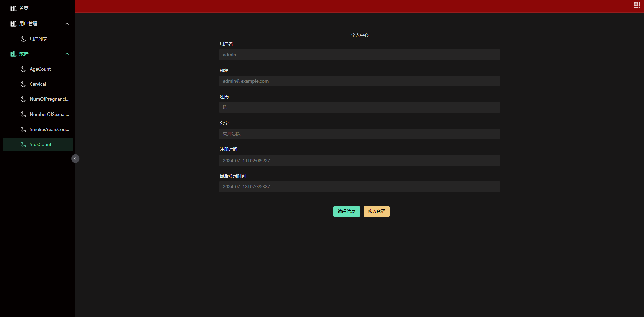
Task: Click the 最后登录时间 timestamp field
Action: [360, 187]
